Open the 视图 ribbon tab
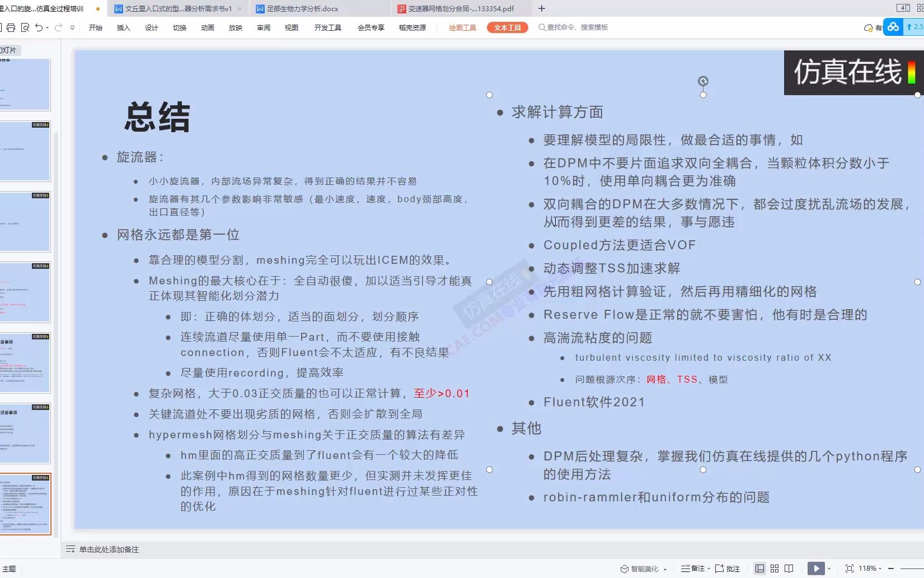Viewport: 924px width, 578px height. click(x=292, y=27)
